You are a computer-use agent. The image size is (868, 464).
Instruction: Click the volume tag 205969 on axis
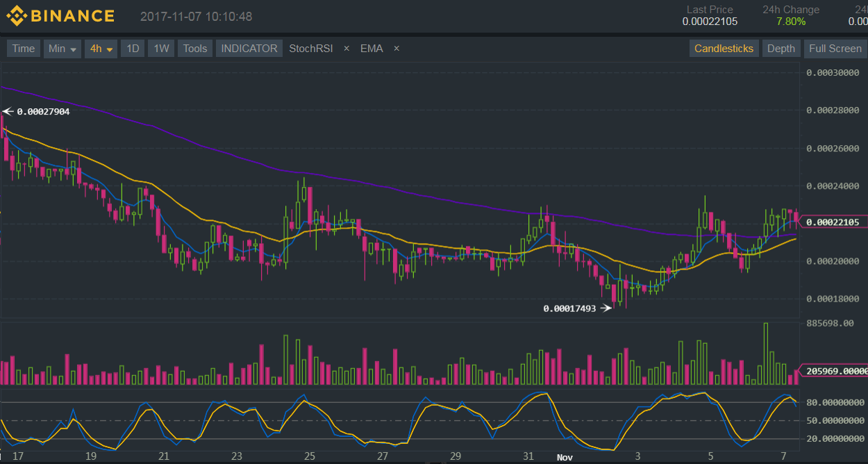click(x=833, y=371)
